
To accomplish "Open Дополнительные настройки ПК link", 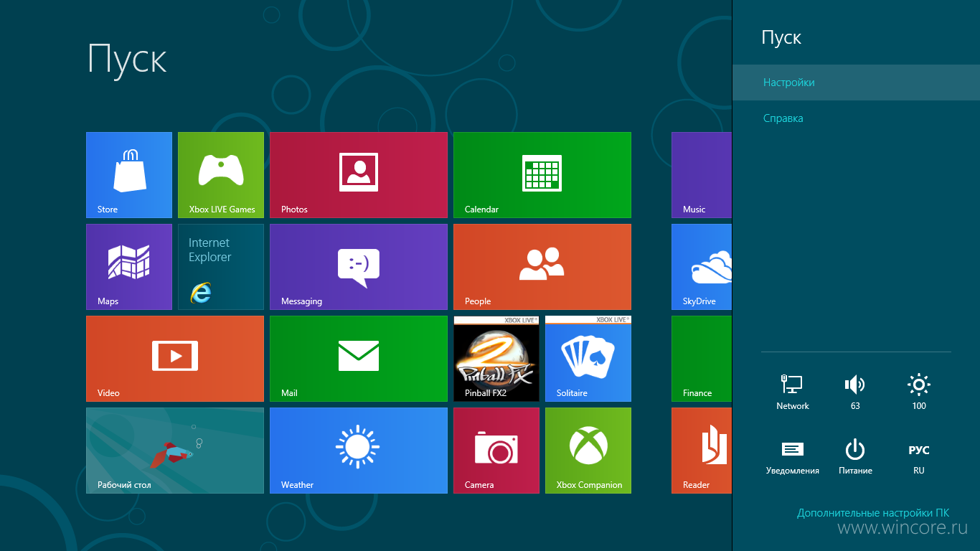I will coord(873,513).
